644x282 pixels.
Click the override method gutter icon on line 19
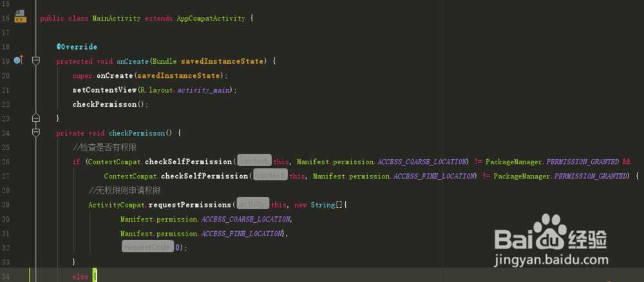pos(19,61)
